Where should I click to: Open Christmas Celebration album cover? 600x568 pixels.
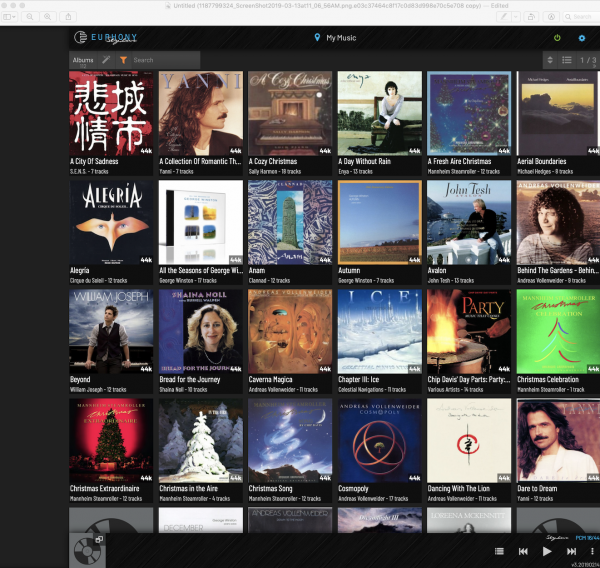558,331
